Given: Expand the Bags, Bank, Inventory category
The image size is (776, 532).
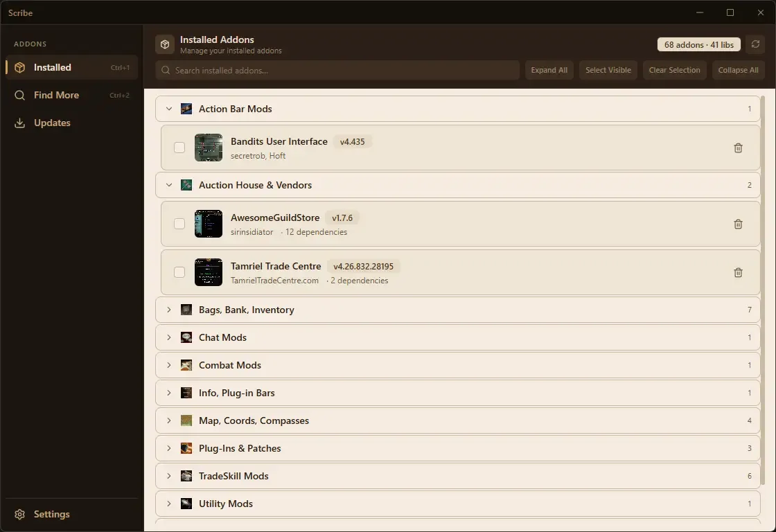Looking at the screenshot, I should pyautogui.click(x=169, y=310).
